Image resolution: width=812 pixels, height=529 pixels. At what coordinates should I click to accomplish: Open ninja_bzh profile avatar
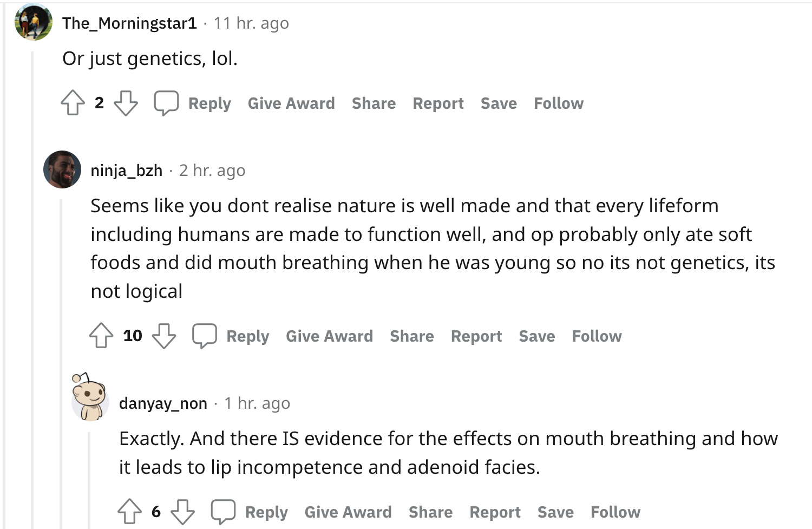pos(62,169)
